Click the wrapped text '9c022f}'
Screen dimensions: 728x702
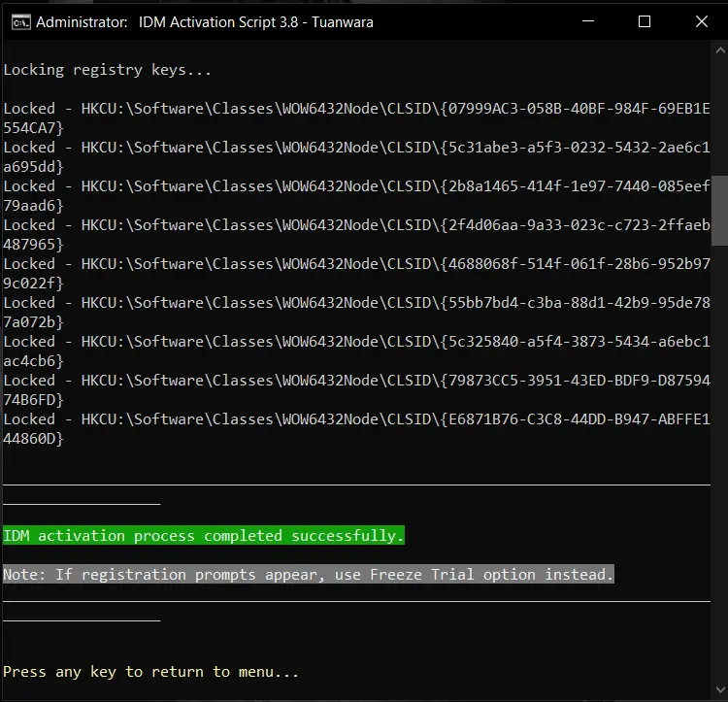tap(33, 284)
